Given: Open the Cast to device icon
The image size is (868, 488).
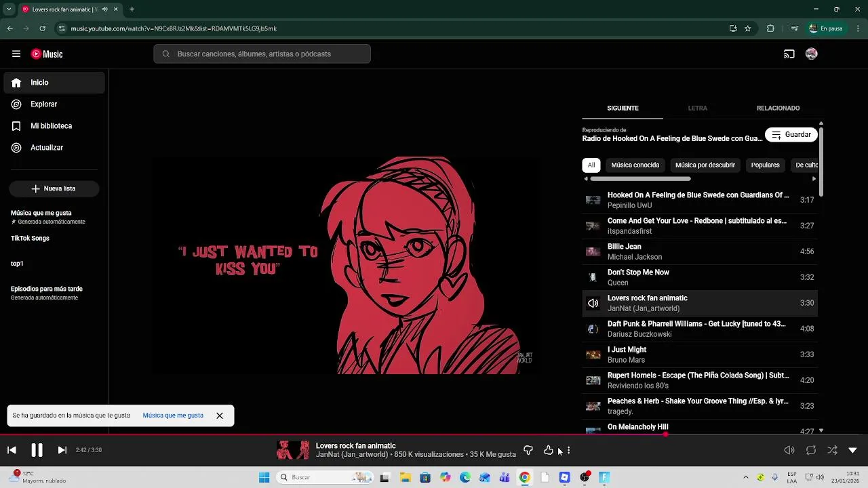Looking at the screenshot, I should coord(789,54).
